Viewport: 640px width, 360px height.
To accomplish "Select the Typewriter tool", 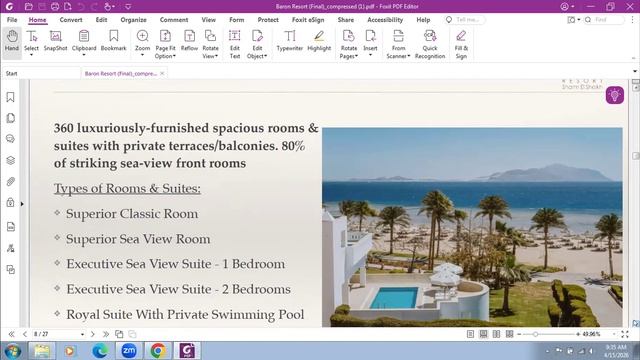I will (290, 41).
